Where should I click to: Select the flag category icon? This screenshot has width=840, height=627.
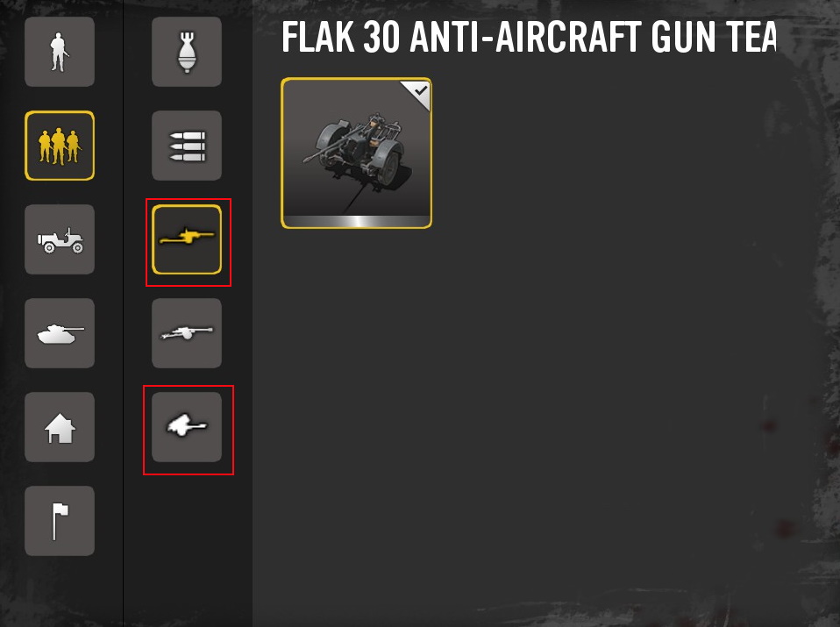[60, 520]
